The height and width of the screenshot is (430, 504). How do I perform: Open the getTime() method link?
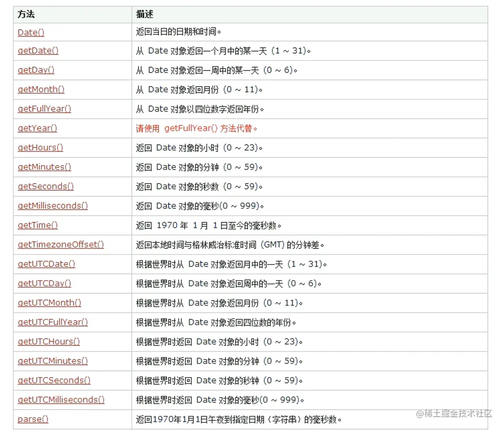38,225
